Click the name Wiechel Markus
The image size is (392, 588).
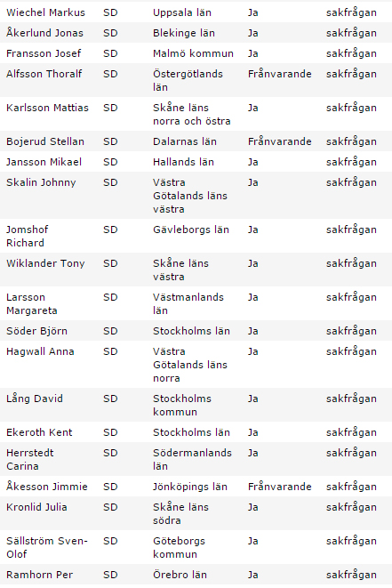point(45,12)
